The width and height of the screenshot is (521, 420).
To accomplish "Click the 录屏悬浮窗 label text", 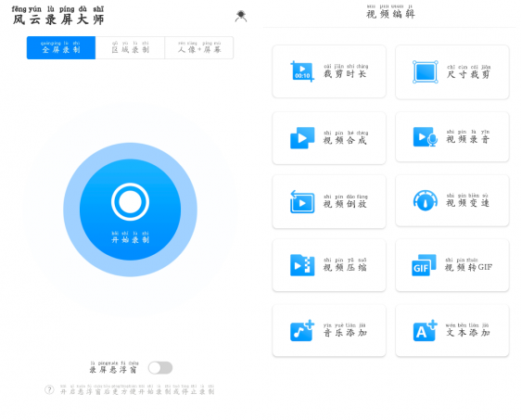I will tap(114, 367).
